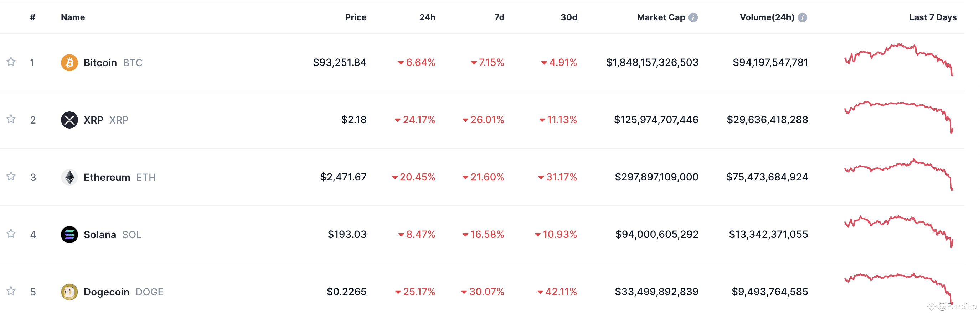Click the Bitcoin coin logo icon
This screenshot has height=314, width=980.
(69, 62)
